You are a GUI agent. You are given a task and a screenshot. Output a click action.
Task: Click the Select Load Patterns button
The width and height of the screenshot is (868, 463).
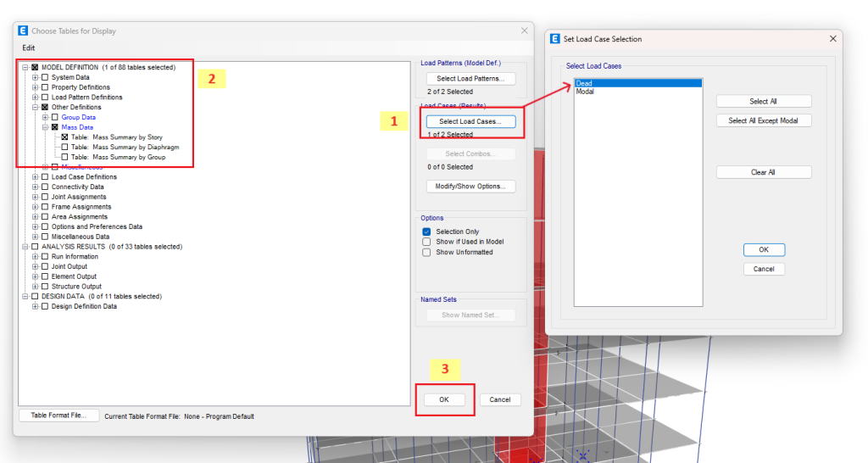click(x=470, y=79)
